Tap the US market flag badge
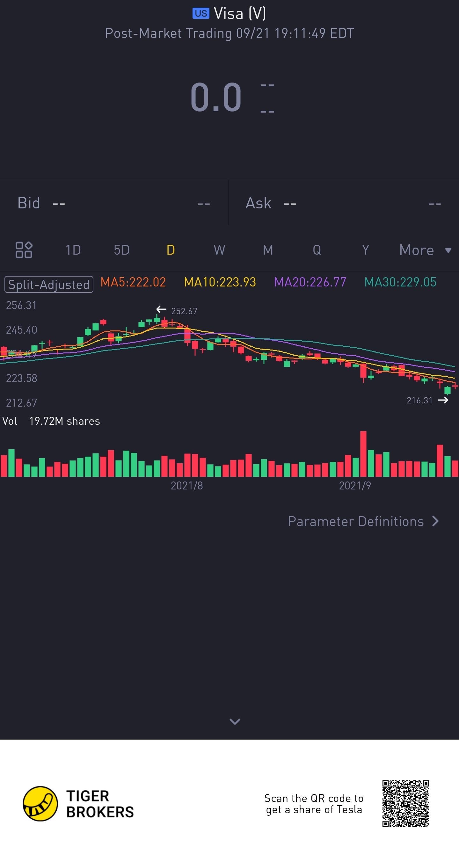The width and height of the screenshot is (459, 868). [201, 13]
